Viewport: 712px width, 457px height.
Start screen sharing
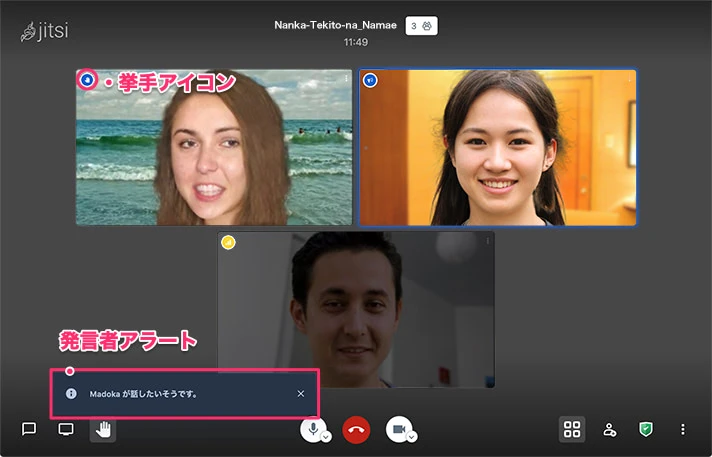(x=66, y=429)
